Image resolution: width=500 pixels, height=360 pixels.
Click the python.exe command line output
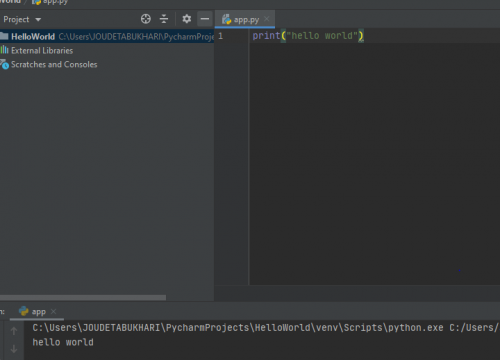(266, 328)
